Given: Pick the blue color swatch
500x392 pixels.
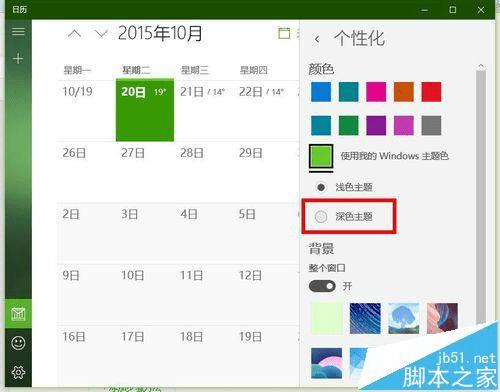Looking at the screenshot, I should point(321,92).
